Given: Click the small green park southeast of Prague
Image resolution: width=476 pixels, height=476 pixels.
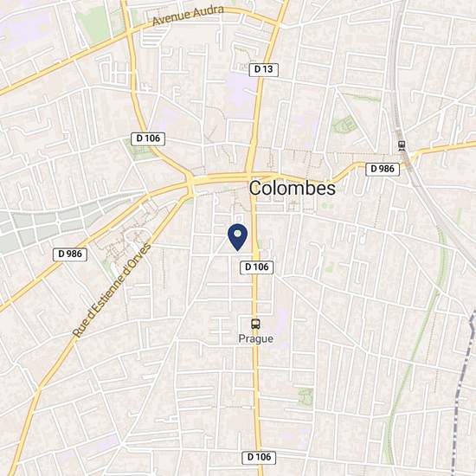Looking at the screenshot, I should [306, 397].
